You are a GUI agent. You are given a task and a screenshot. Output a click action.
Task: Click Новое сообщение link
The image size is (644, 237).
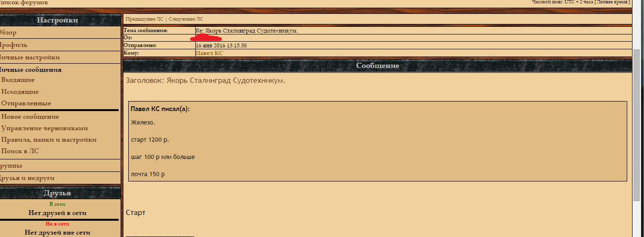point(30,117)
